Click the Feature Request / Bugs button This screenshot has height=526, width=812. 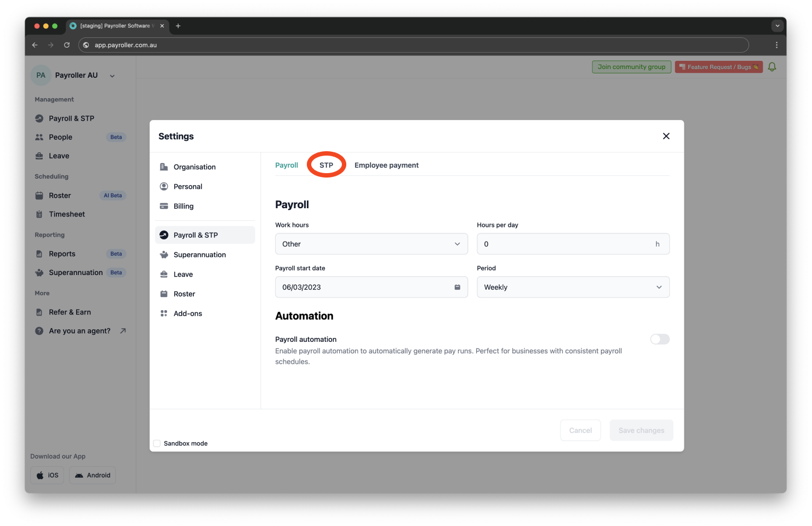tap(718, 66)
